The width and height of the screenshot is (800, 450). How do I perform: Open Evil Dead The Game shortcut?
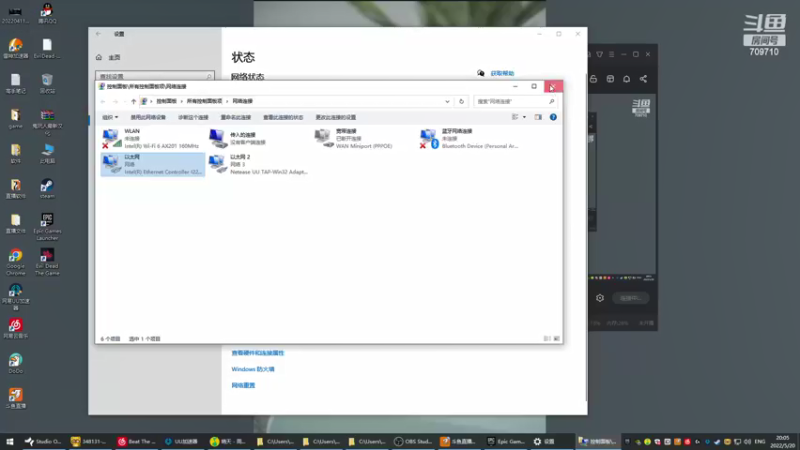tap(47, 262)
